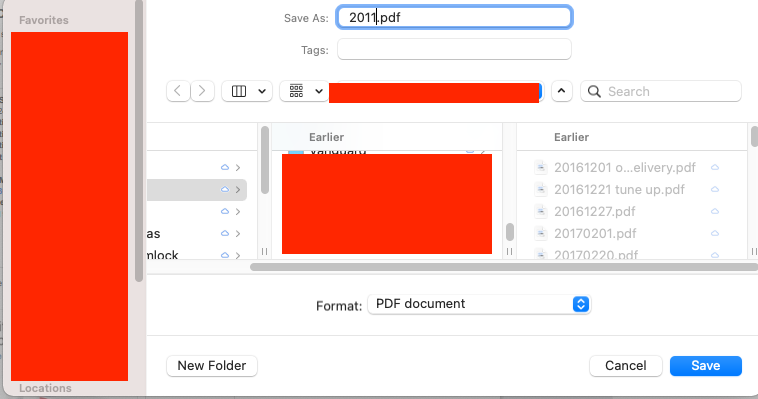Viewport: 758px width, 399px height.
Task: Click the first column's vertical scrollbar
Action: pyautogui.click(x=264, y=160)
